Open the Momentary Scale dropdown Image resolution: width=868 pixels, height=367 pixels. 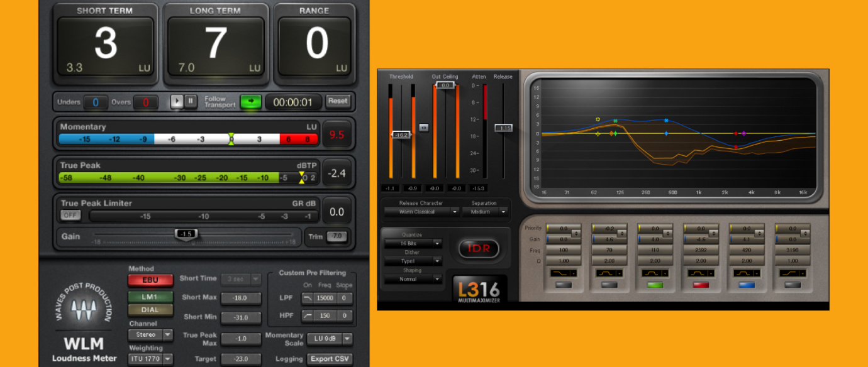tap(330, 339)
